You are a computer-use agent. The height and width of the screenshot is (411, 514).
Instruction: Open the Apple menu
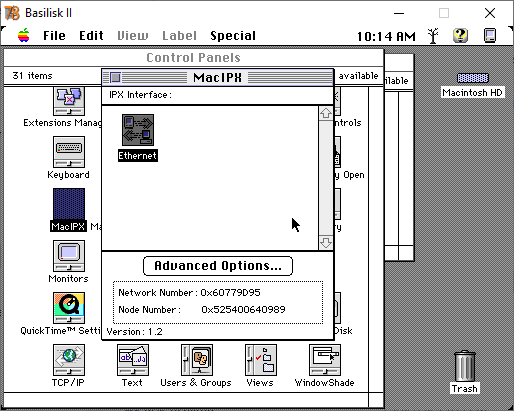(x=24, y=35)
